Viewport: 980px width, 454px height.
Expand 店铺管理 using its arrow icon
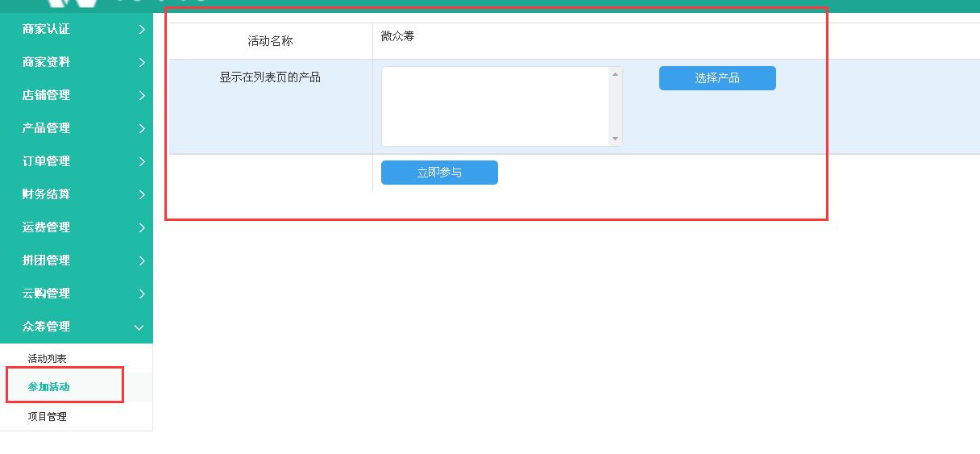click(142, 96)
